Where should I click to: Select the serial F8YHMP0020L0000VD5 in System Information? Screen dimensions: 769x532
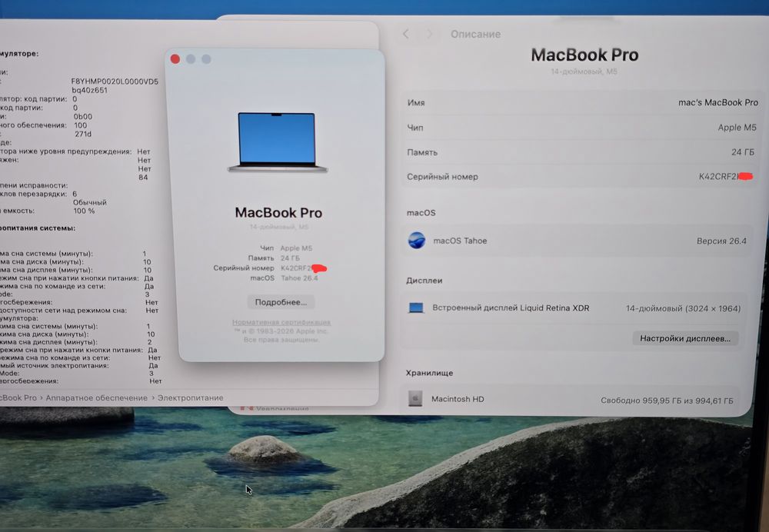(x=115, y=81)
